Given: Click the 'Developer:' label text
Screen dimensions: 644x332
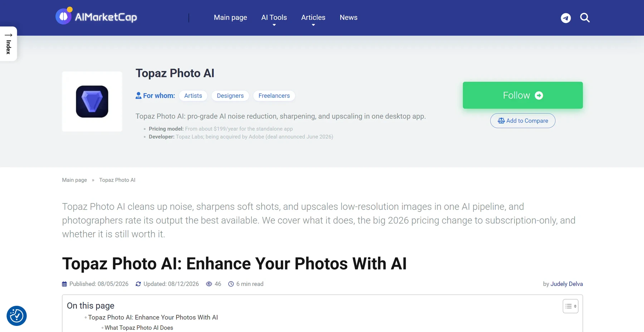Looking at the screenshot, I should pos(162,136).
